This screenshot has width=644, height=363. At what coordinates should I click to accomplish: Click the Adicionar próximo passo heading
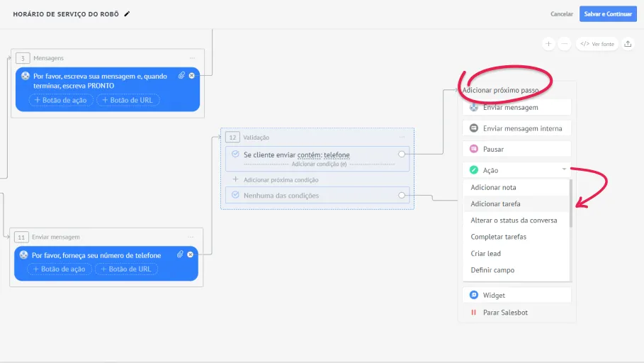click(x=500, y=90)
